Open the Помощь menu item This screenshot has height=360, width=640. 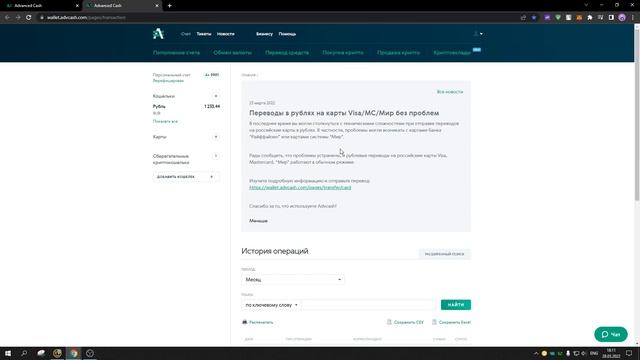point(287,34)
